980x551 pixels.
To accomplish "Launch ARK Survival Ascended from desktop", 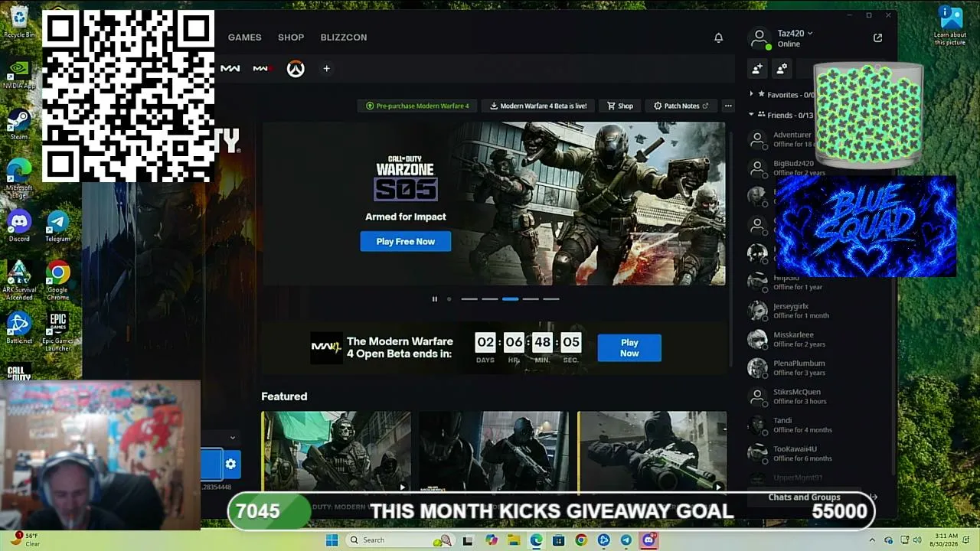I will pyautogui.click(x=19, y=280).
